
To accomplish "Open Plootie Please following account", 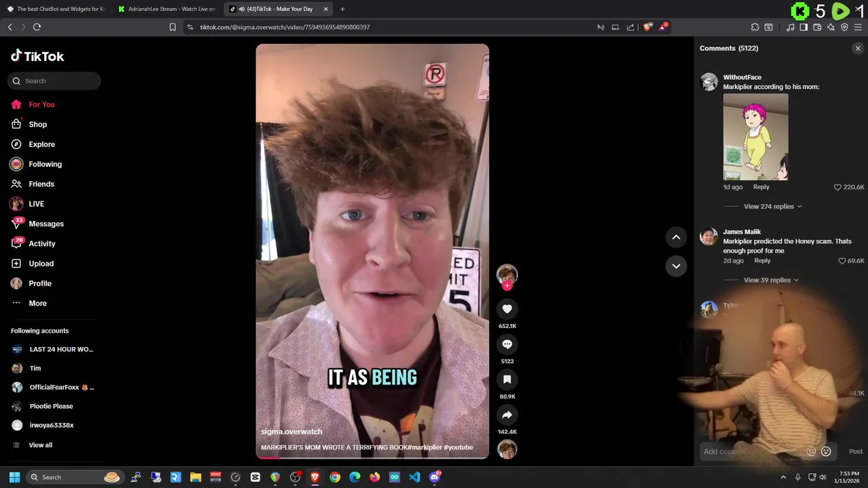I will click(x=51, y=406).
